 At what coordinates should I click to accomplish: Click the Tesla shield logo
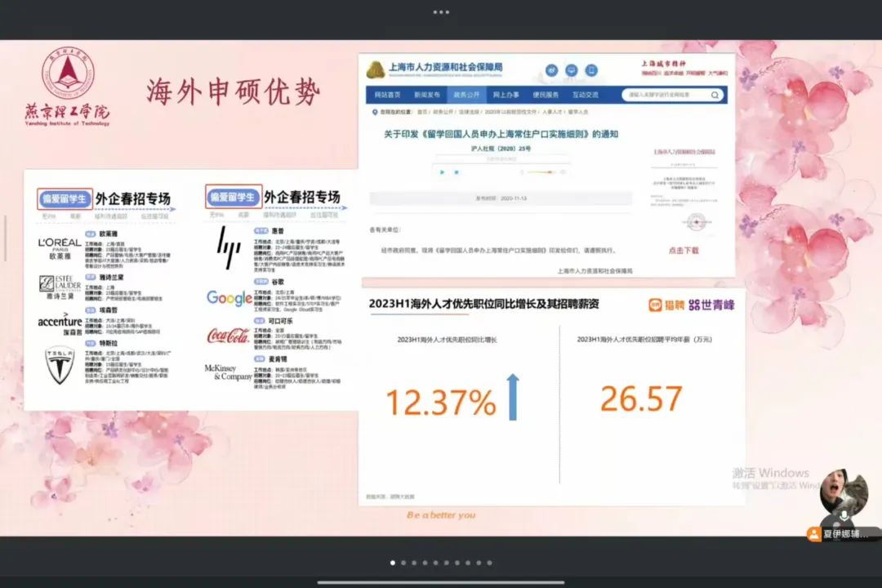point(60,366)
